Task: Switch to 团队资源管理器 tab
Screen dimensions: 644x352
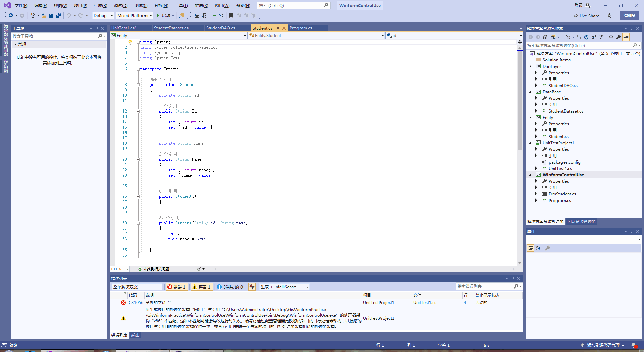Action: pyautogui.click(x=582, y=222)
